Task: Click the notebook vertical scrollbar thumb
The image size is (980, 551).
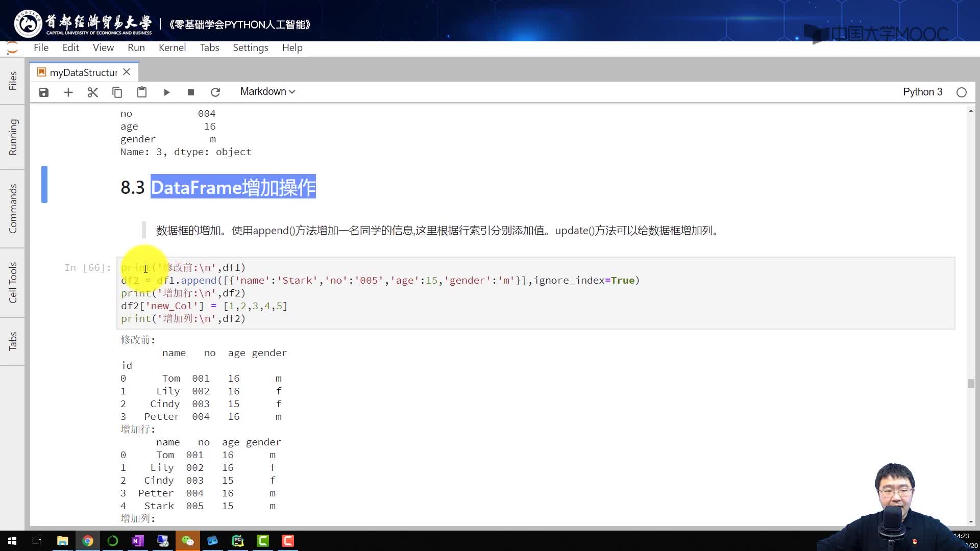Action: coord(971,383)
